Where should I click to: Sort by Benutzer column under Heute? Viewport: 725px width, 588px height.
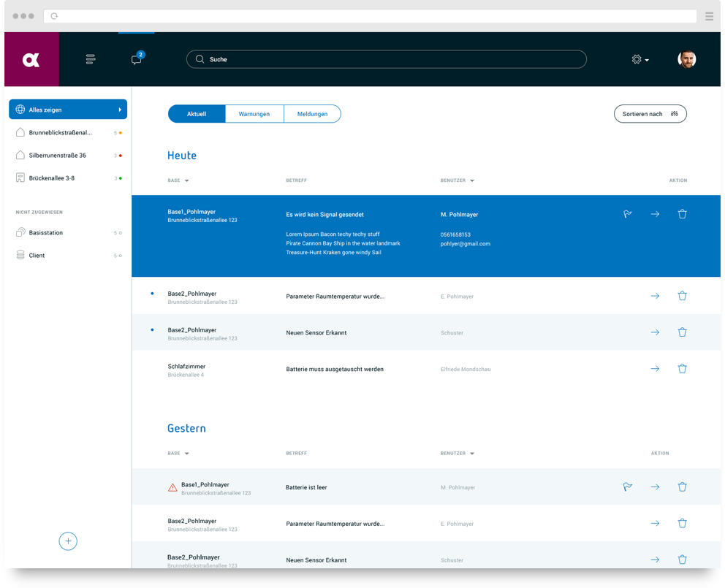click(x=458, y=180)
